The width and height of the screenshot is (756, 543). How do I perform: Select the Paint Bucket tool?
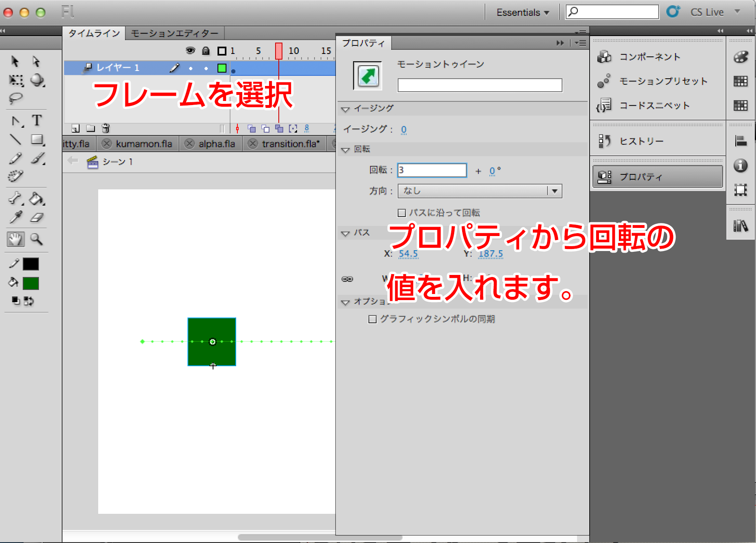(x=37, y=199)
